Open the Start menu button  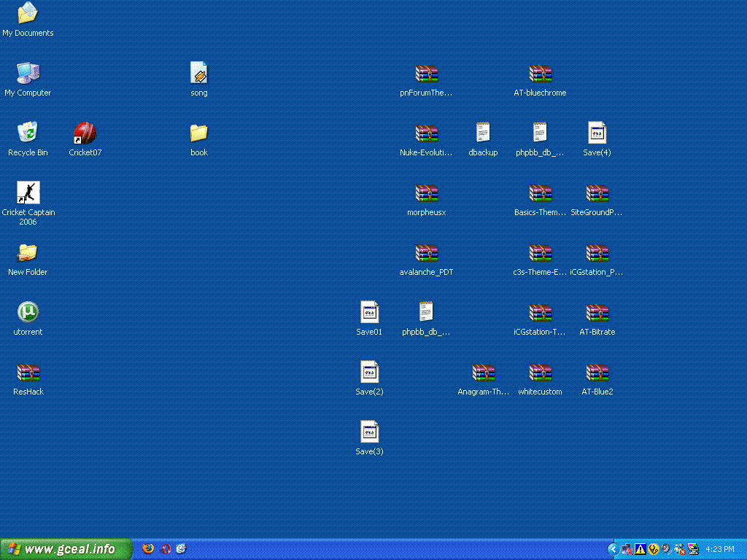click(x=66, y=549)
